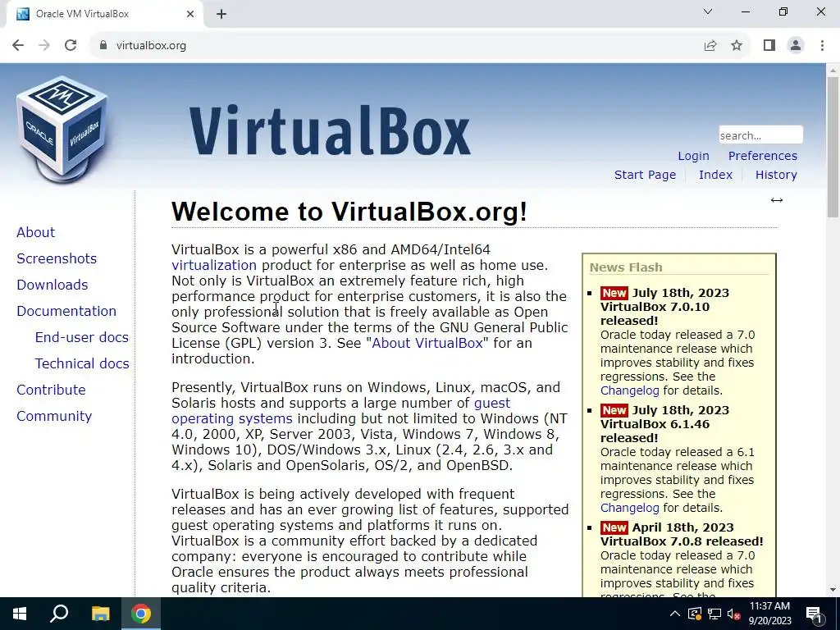Open the tab search chevron

pos(708,11)
